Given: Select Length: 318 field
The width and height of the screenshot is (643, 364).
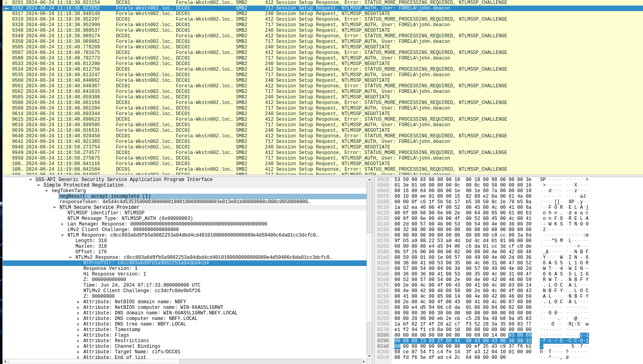Looking at the screenshot, I should [91, 241].
